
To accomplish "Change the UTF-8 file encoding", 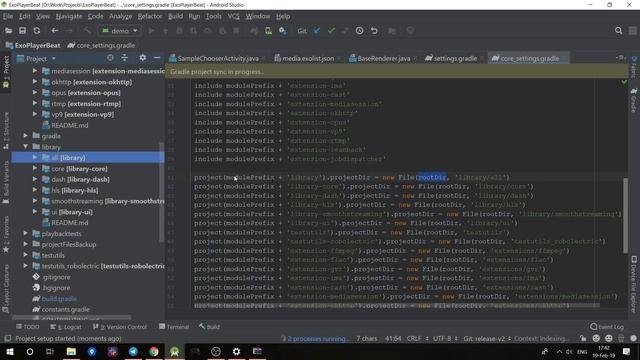I will pos(445,338).
